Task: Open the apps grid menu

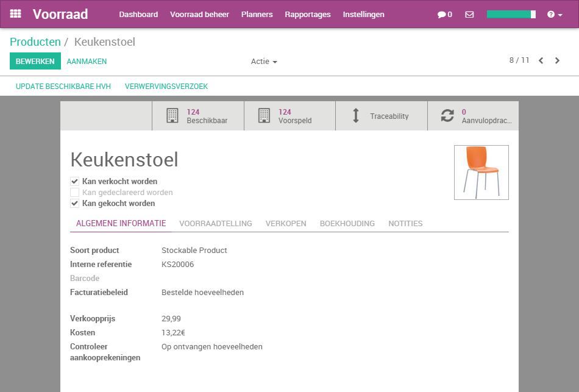Action: coord(15,13)
